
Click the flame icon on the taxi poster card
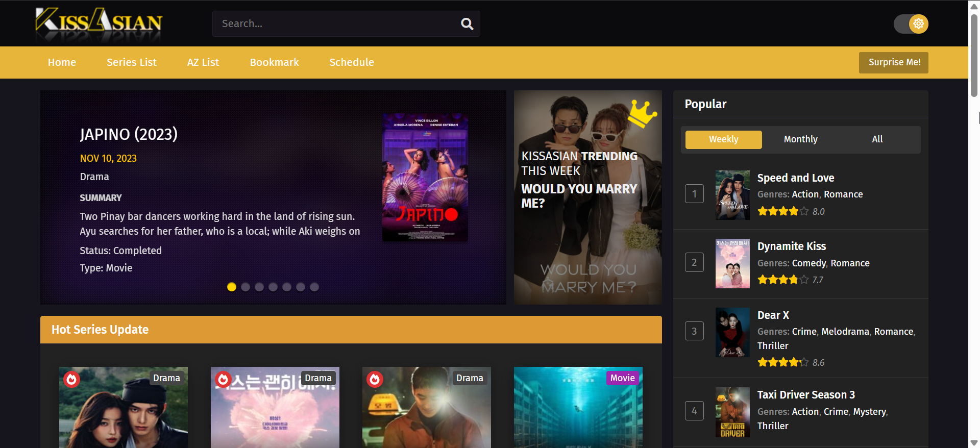pyautogui.click(x=375, y=379)
